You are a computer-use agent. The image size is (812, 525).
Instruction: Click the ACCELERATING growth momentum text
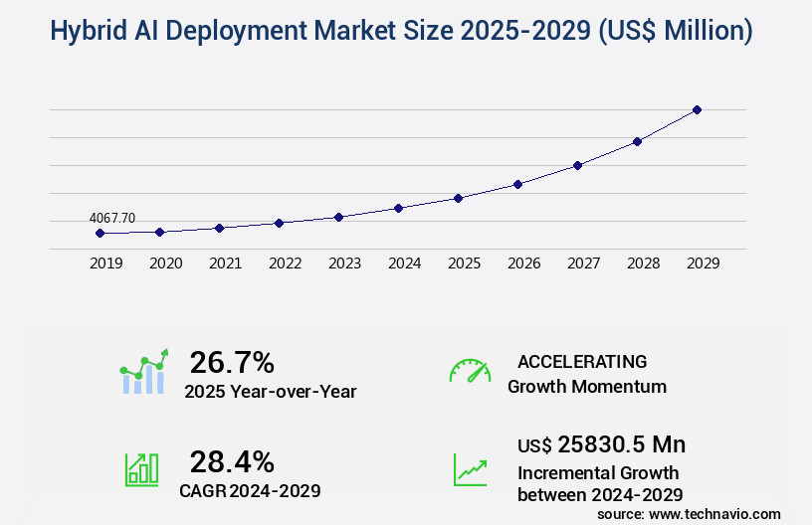pyautogui.click(x=582, y=361)
